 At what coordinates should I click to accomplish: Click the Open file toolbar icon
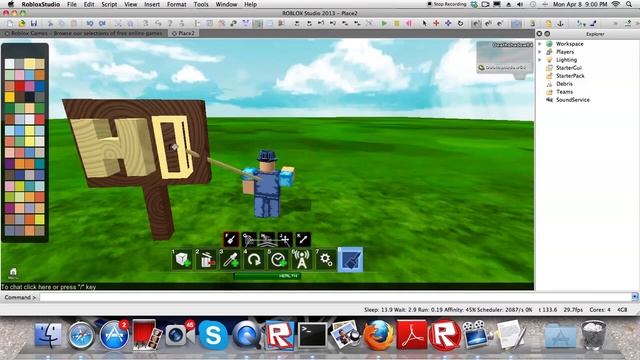(22, 24)
